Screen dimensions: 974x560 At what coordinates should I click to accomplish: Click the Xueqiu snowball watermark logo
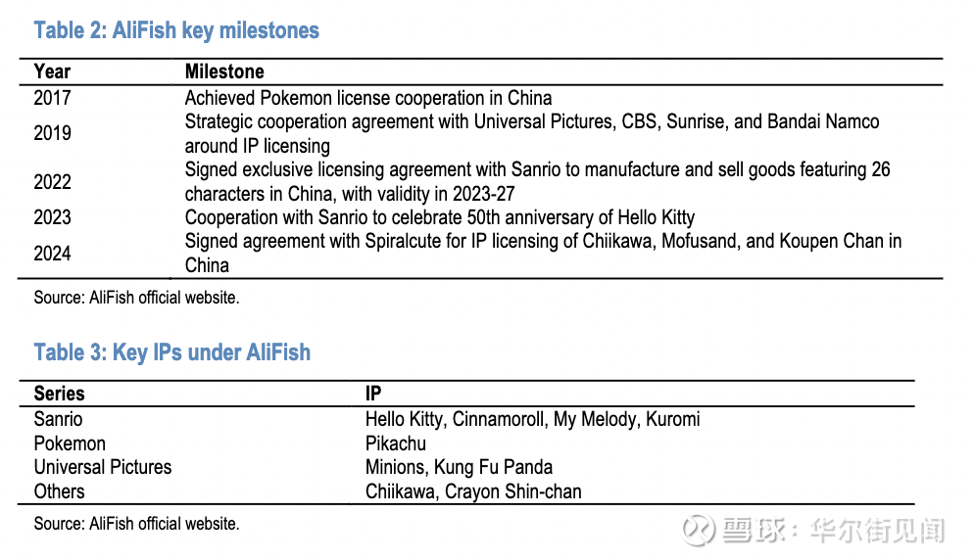tap(699, 531)
